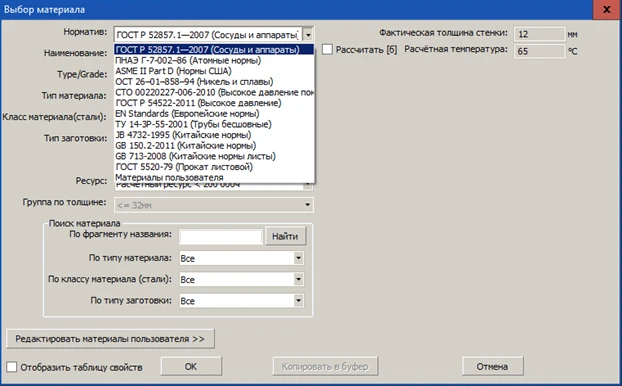Click the Расчётная температура field

(539, 51)
